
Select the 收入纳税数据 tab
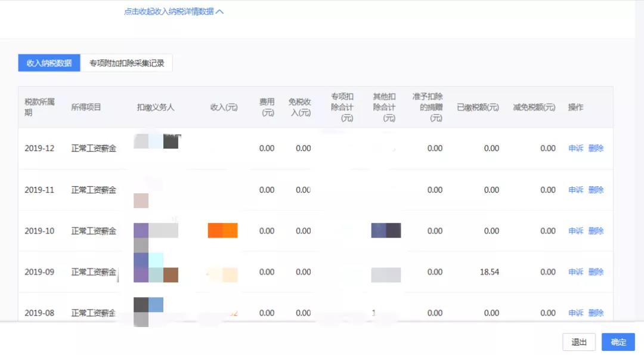click(49, 63)
